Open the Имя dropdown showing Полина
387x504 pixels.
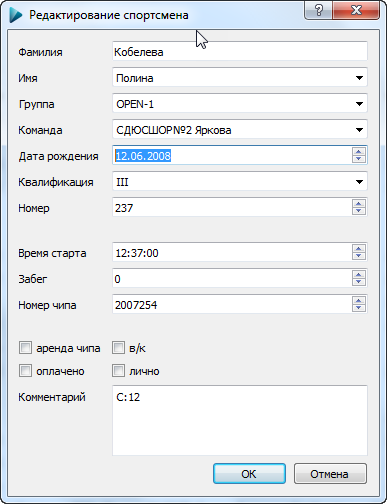[x=240, y=77]
